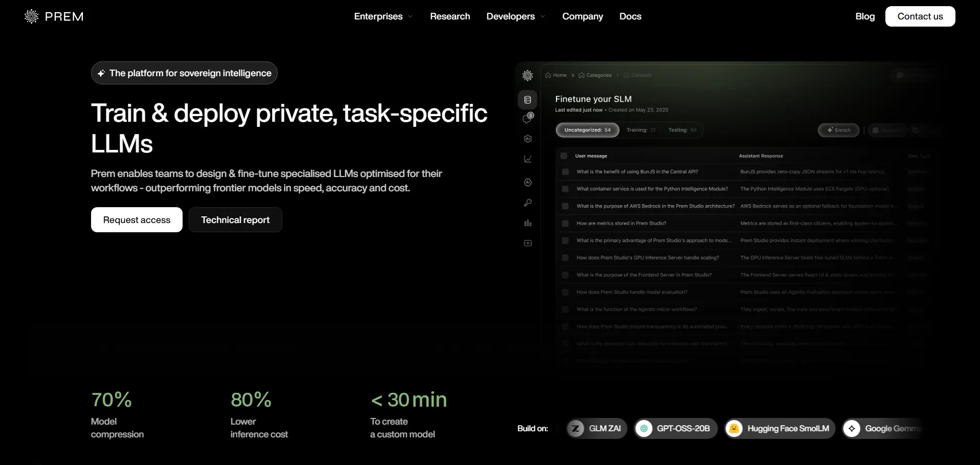
Task: Click the bar chart icon in sidebar
Action: coord(528,223)
